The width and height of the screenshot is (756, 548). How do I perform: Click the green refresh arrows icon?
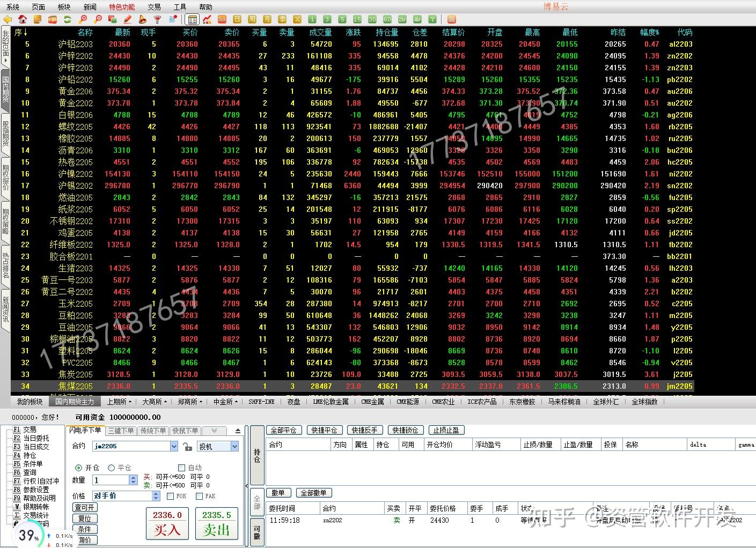pos(68,19)
